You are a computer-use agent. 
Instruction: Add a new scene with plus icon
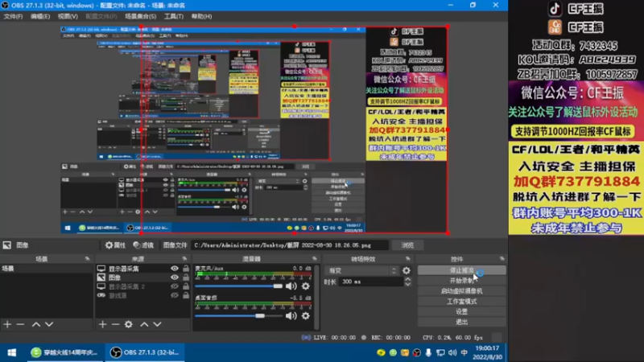pyautogui.click(x=7, y=324)
